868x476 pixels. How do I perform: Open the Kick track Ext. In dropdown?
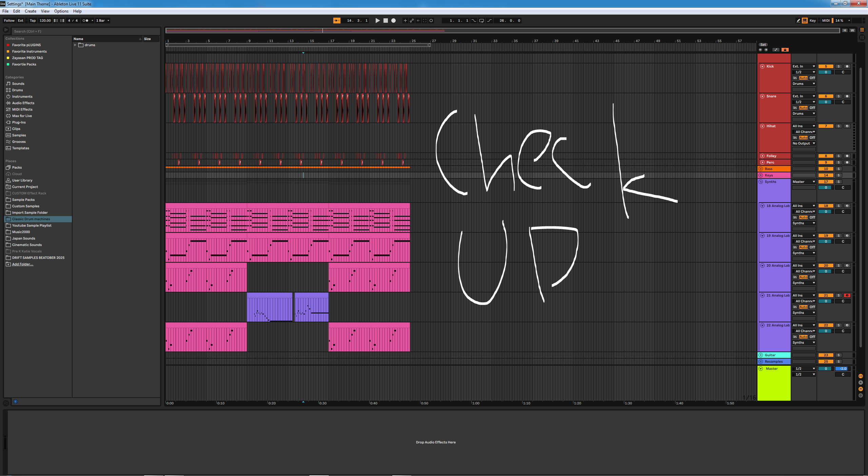pyautogui.click(x=804, y=66)
